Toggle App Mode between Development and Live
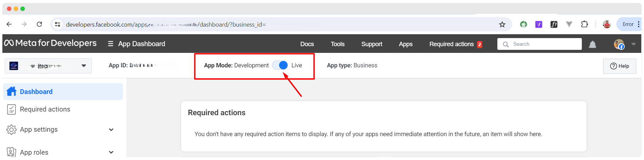The width and height of the screenshot is (644, 160). (x=280, y=65)
